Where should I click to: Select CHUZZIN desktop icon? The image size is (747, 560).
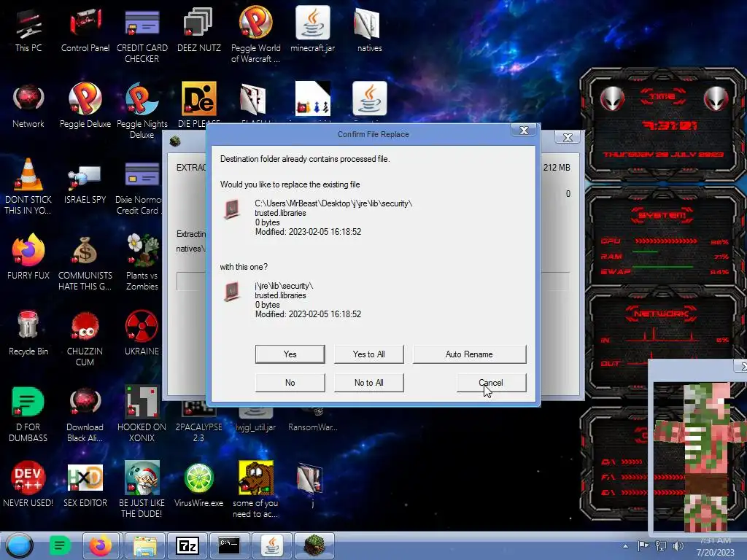click(x=85, y=338)
